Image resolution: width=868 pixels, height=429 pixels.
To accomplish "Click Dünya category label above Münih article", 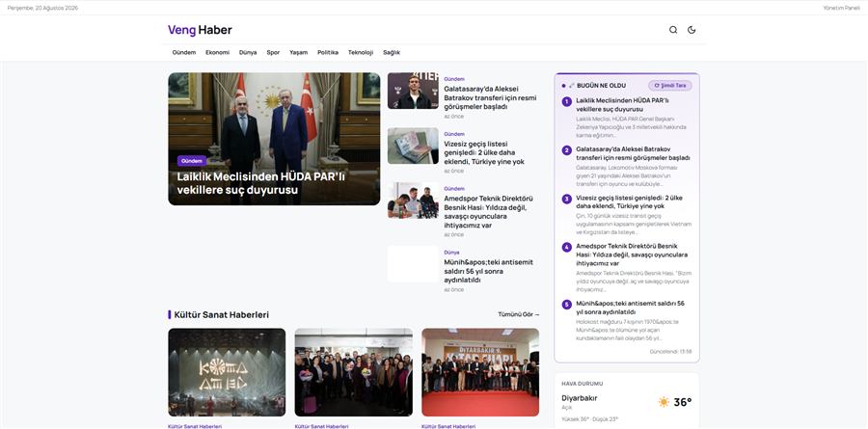I will click(x=451, y=253).
